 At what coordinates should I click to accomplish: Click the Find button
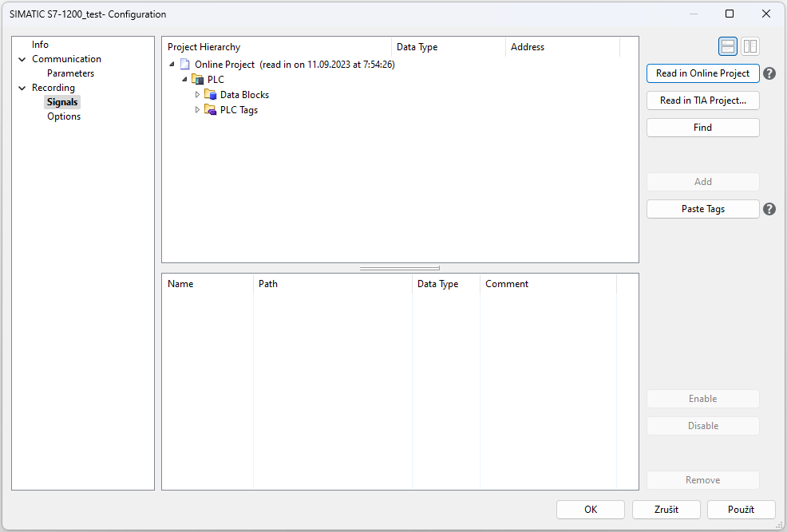click(702, 128)
